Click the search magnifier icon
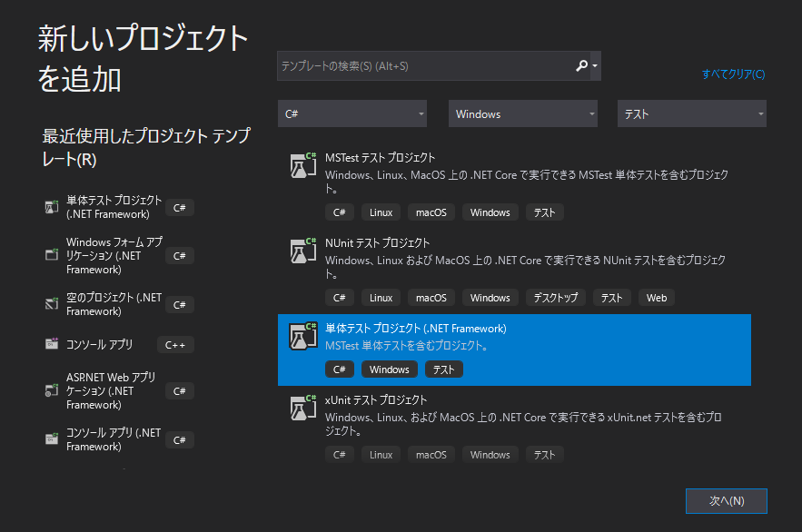This screenshot has height=532, width=802. tap(582, 65)
